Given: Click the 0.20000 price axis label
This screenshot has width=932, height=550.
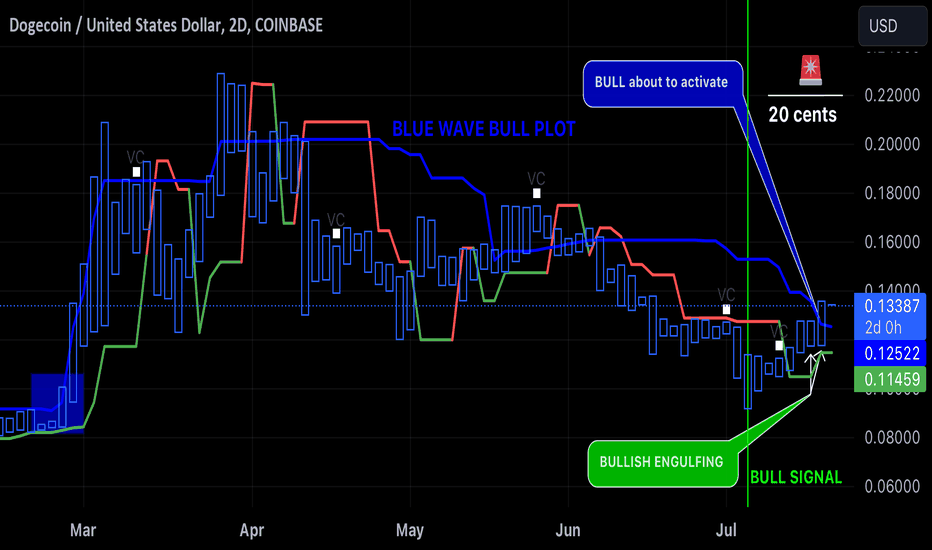Looking at the screenshot, I should click(892, 144).
